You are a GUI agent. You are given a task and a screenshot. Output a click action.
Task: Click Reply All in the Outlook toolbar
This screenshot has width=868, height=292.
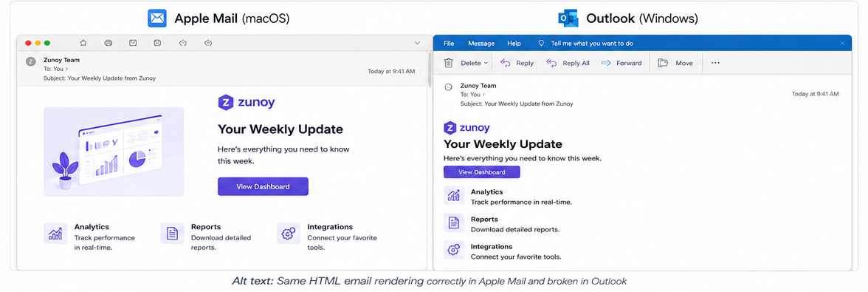point(568,63)
